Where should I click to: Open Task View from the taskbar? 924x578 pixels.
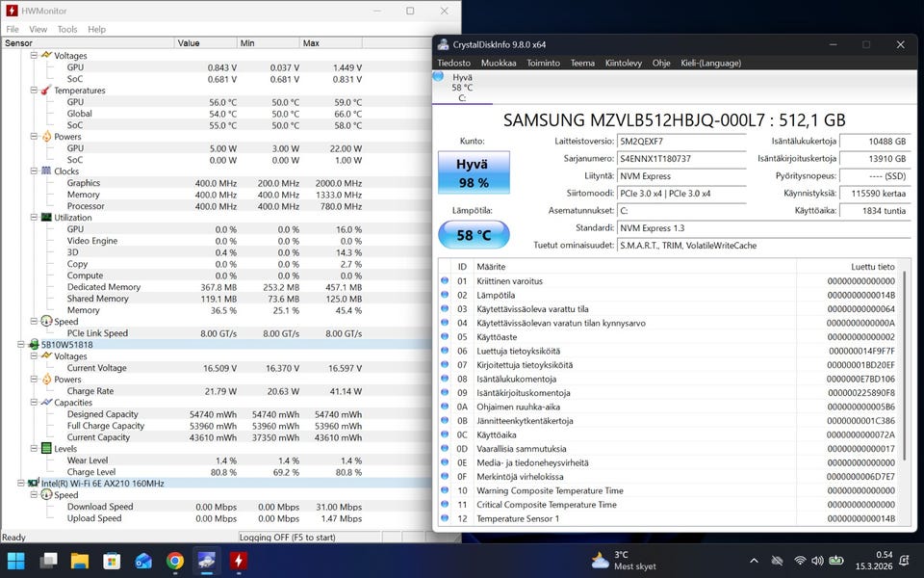tap(48, 561)
